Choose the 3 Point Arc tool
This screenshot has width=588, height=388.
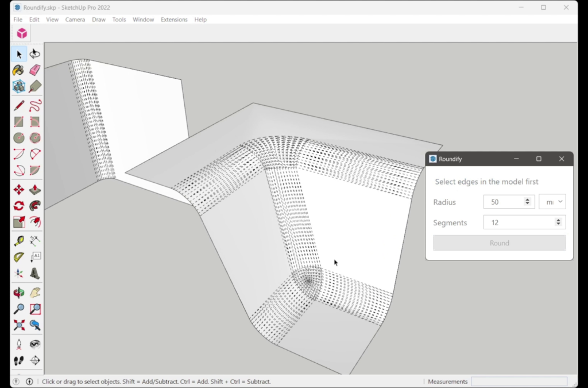19,170
